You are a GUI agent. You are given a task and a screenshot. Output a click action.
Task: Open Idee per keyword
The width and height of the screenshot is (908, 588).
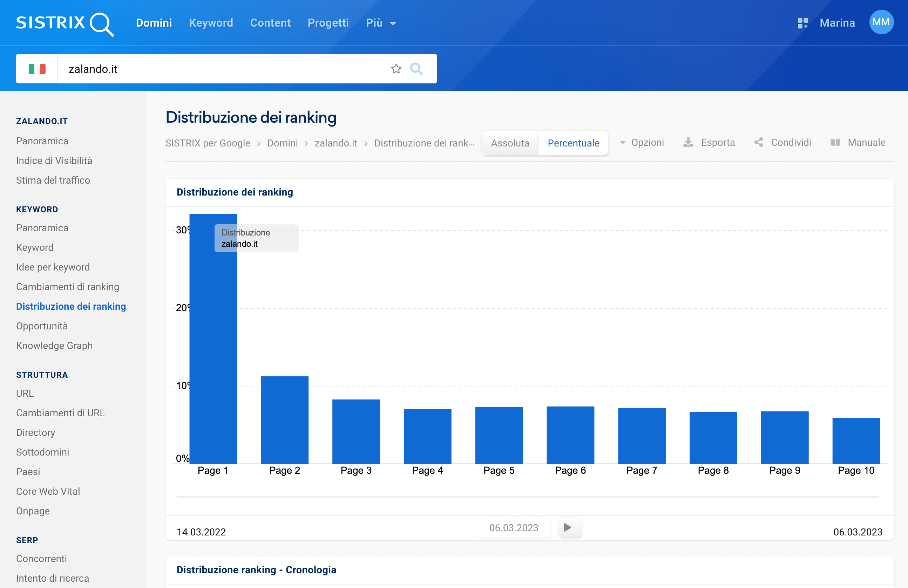click(53, 267)
